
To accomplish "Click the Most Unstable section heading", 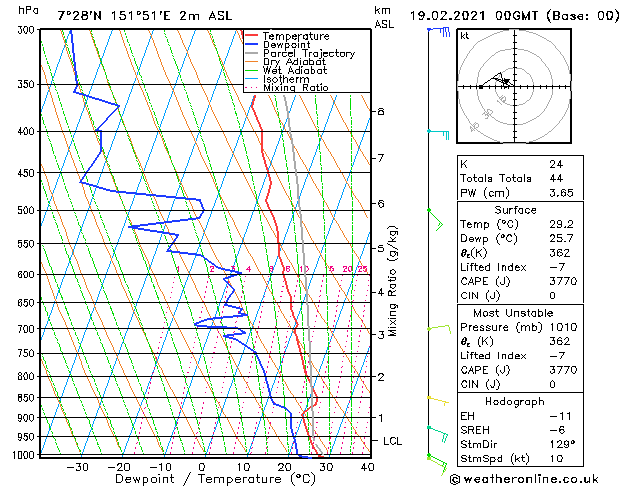I will (x=513, y=313).
